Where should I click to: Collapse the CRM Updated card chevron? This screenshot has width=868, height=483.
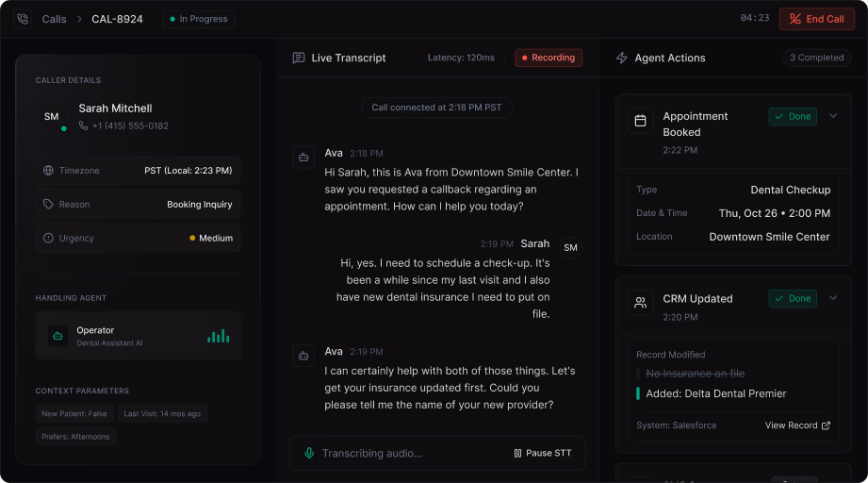pos(833,298)
